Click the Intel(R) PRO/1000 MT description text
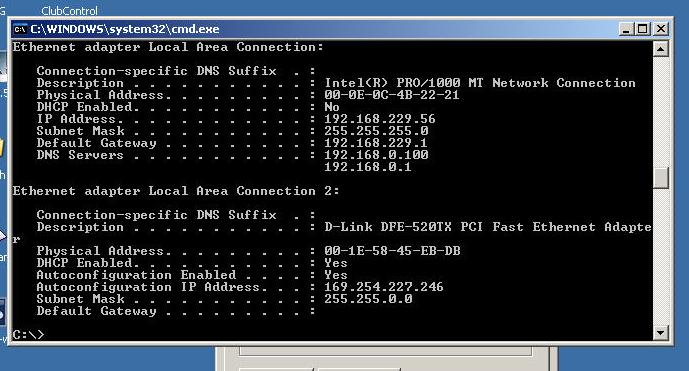Screen dimensions: 689x371 click(480, 83)
